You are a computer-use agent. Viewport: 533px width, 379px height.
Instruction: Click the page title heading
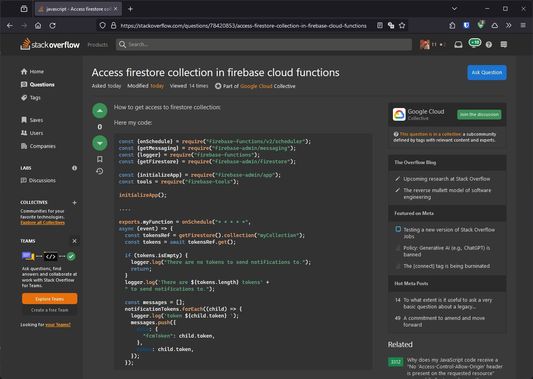tap(216, 72)
